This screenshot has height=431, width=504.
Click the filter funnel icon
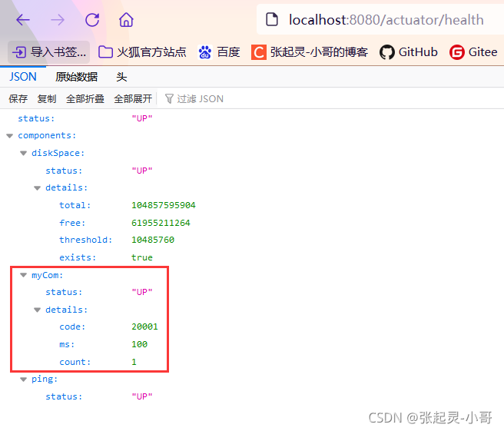click(x=169, y=98)
